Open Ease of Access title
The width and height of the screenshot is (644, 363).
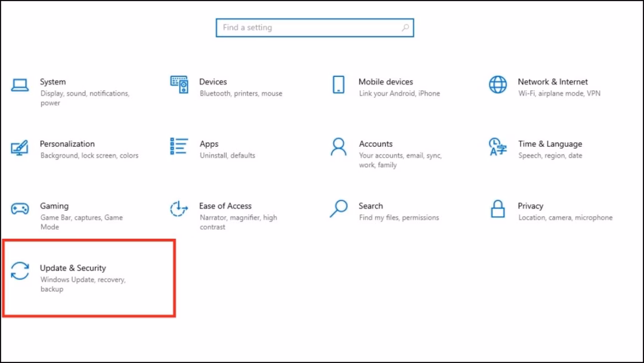point(225,206)
